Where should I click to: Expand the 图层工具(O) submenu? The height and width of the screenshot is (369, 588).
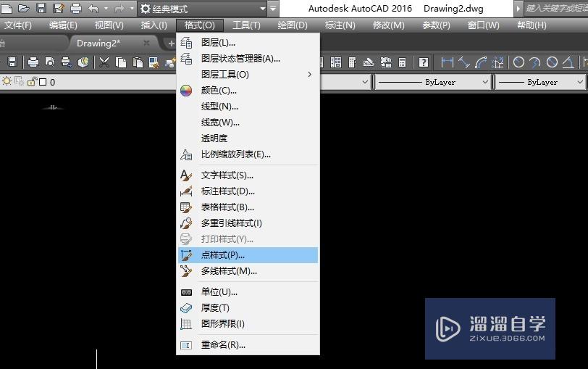248,75
